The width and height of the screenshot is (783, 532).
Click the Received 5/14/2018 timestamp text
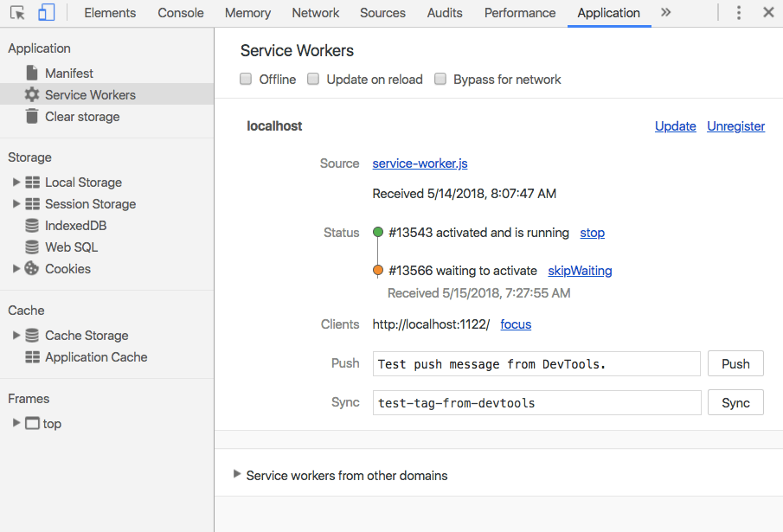click(x=465, y=194)
